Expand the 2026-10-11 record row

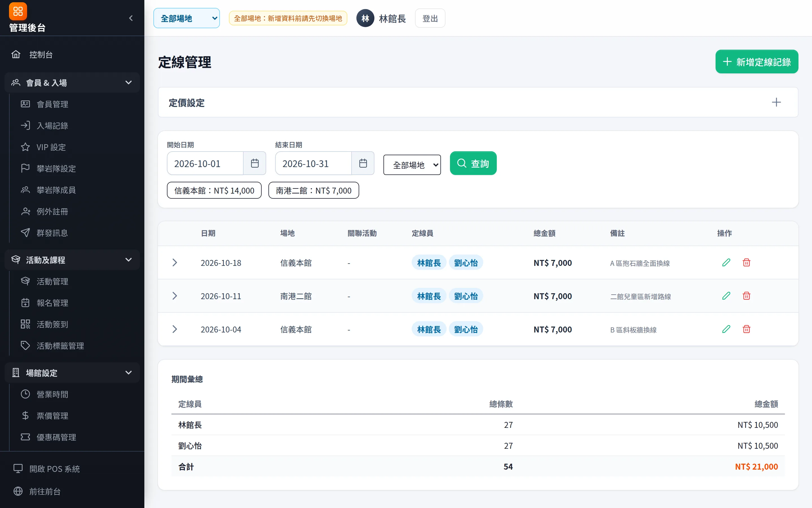pyautogui.click(x=175, y=296)
